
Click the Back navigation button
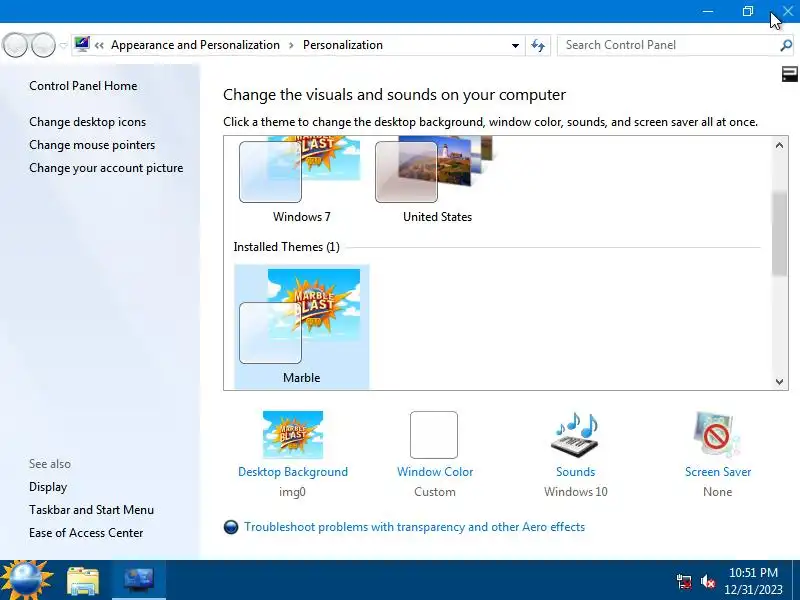tap(15, 45)
